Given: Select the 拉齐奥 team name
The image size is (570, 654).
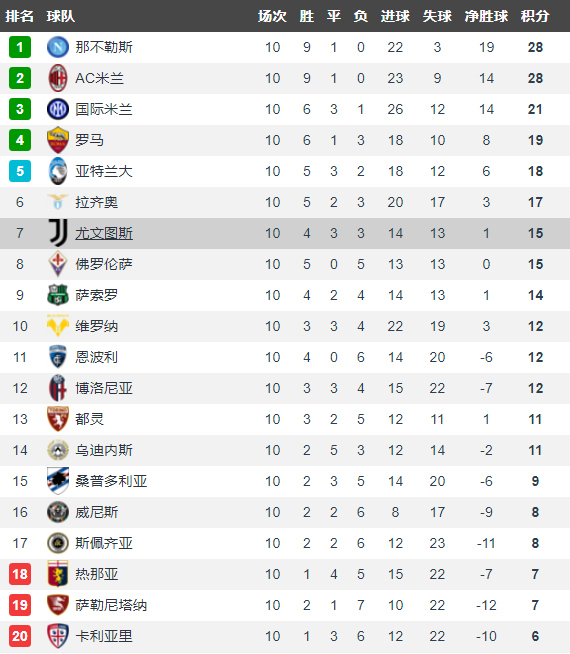Looking at the screenshot, I should click(x=97, y=202).
